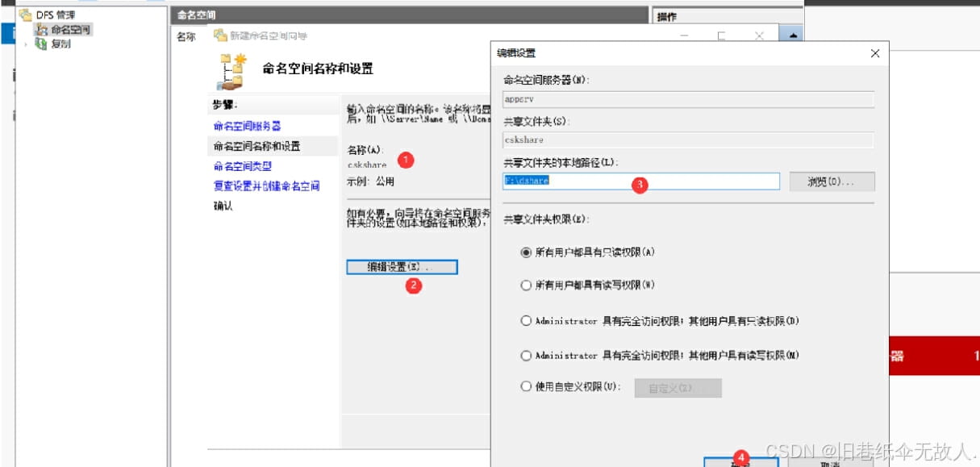Click the namespace wizard header folder icon
This screenshot has height=467, width=980.
[232, 69]
